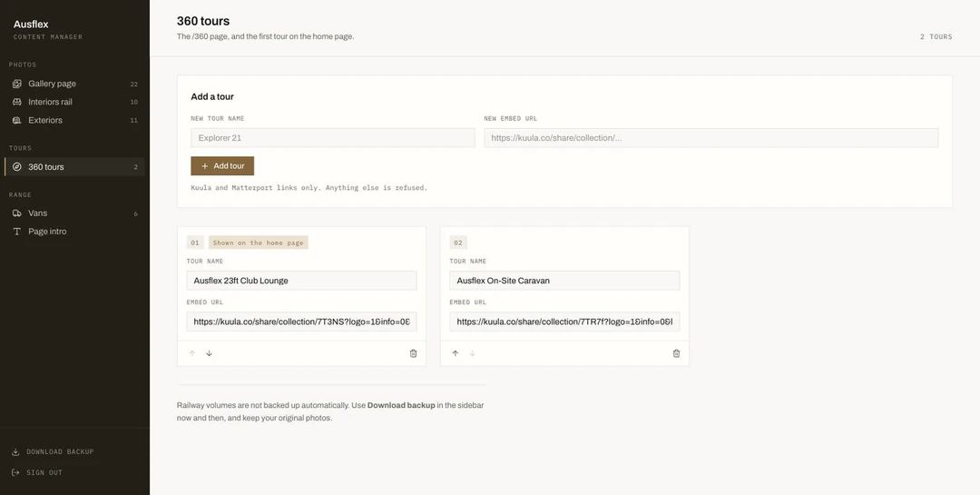Edit the embed URL for tour 02
The image size is (980, 495).
[x=564, y=322]
